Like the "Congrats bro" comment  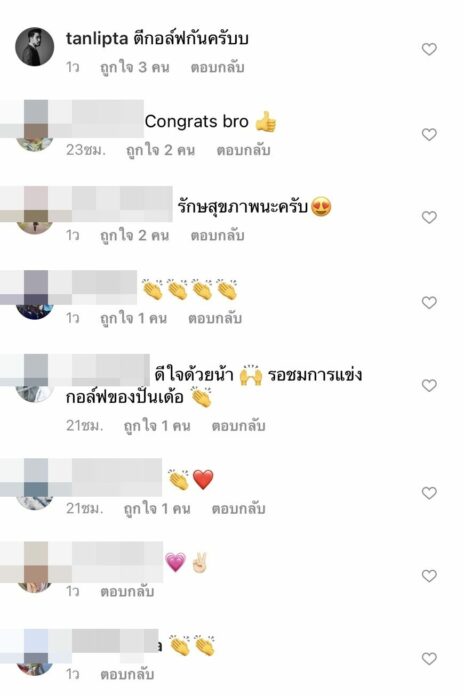point(429,134)
